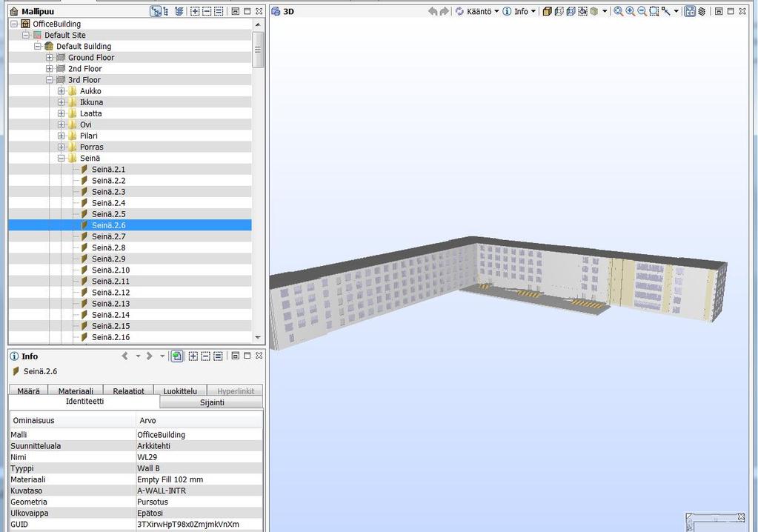Click the Arvo column header
The image size is (758, 532).
pos(199,420)
